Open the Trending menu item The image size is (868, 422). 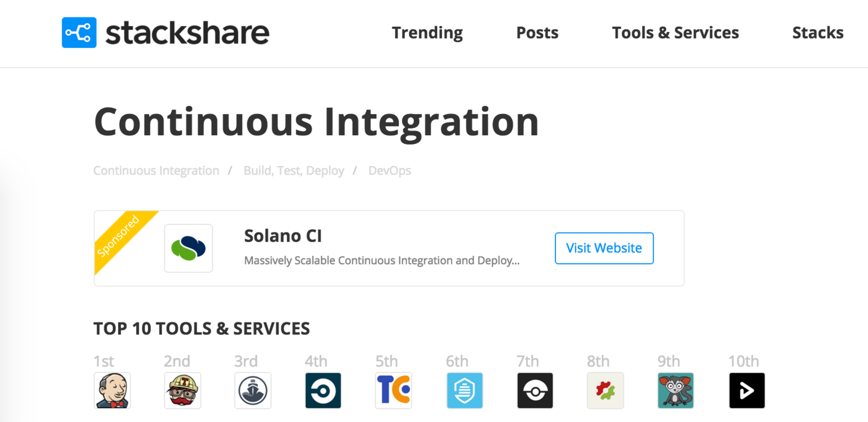click(427, 33)
